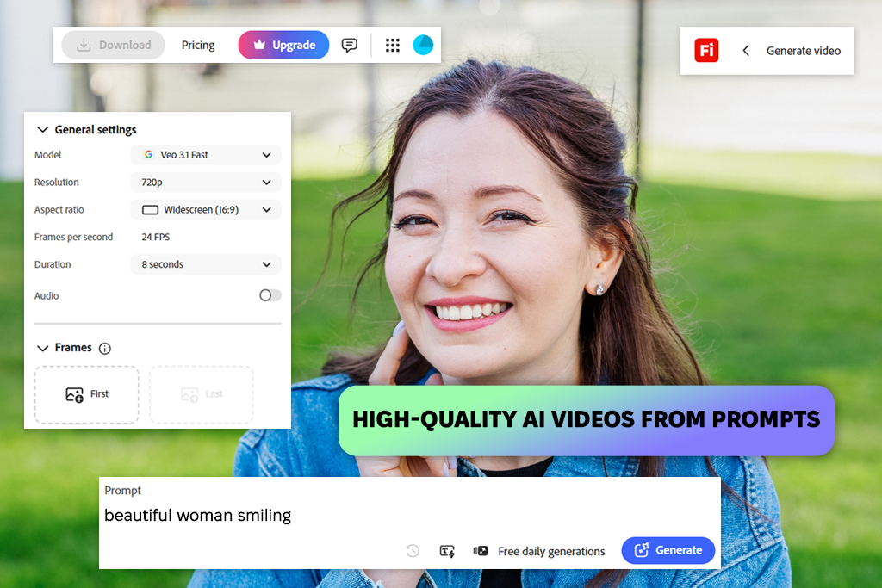Collapse the Frames section
The image size is (882, 588).
click(43, 348)
